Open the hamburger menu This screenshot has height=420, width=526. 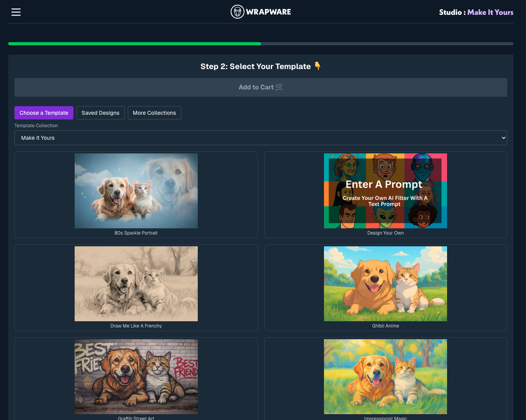pyautogui.click(x=16, y=12)
